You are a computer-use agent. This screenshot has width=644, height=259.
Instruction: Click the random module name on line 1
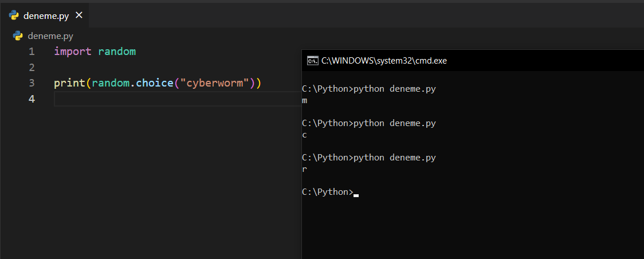(x=117, y=52)
